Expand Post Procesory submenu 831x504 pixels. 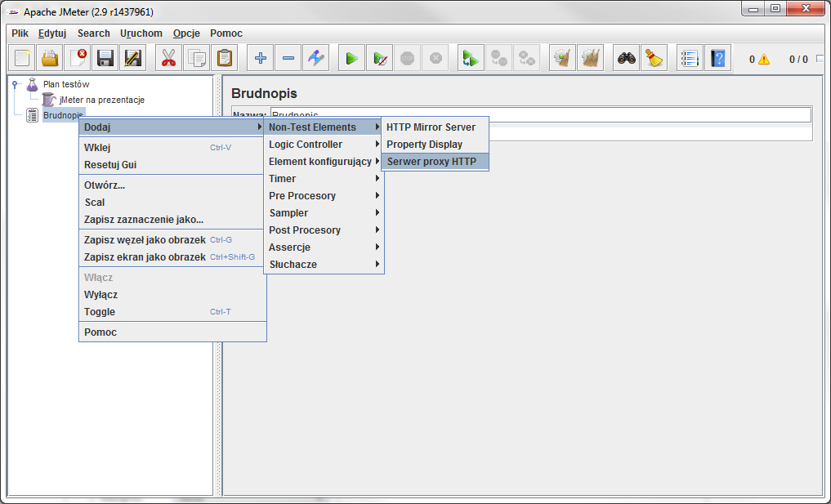pos(324,230)
